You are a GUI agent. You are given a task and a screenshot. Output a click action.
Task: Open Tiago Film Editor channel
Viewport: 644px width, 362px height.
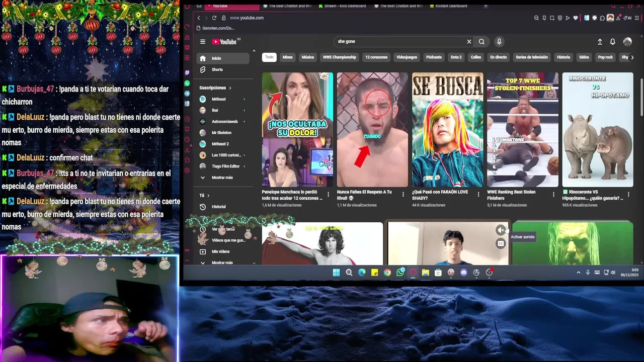tap(222, 166)
